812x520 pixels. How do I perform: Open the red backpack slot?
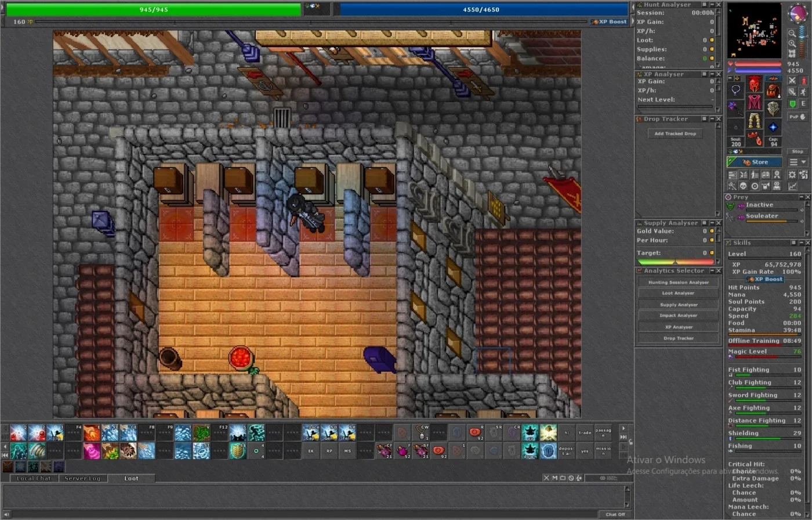click(x=773, y=91)
